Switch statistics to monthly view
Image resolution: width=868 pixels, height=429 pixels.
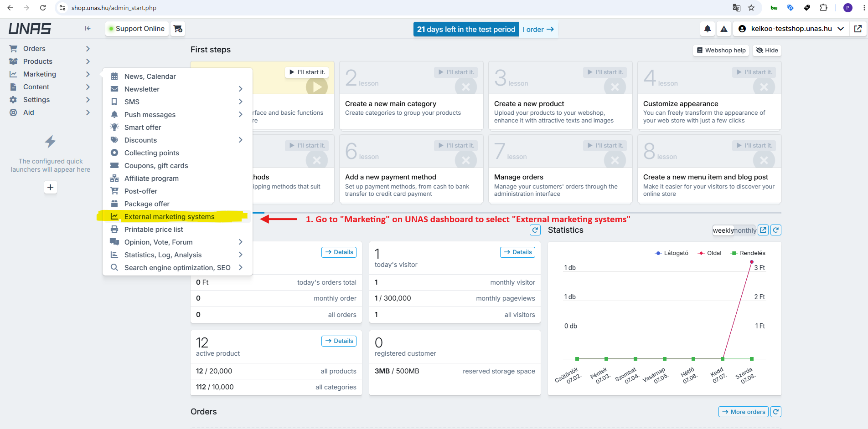click(745, 230)
